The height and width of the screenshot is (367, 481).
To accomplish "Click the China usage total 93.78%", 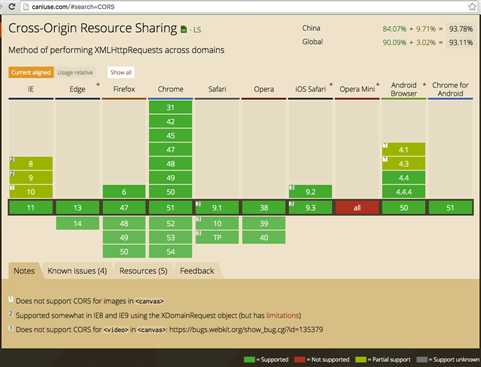I will (x=461, y=29).
